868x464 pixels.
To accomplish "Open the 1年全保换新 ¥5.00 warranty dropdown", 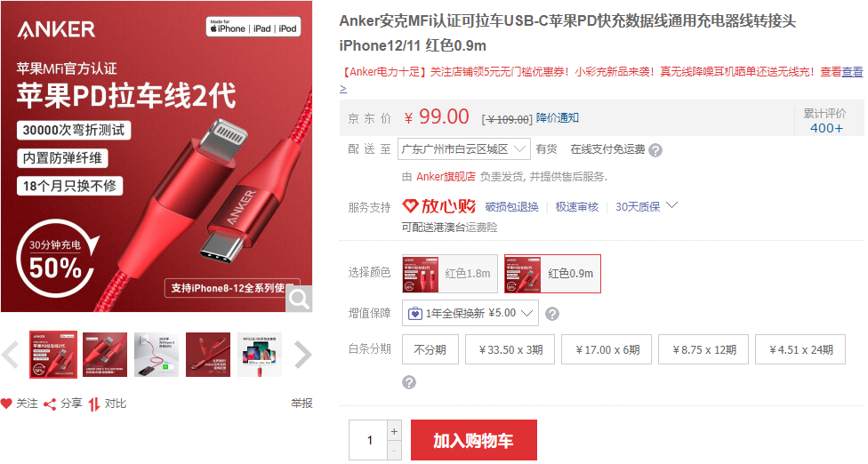I will tap(470, 313).
